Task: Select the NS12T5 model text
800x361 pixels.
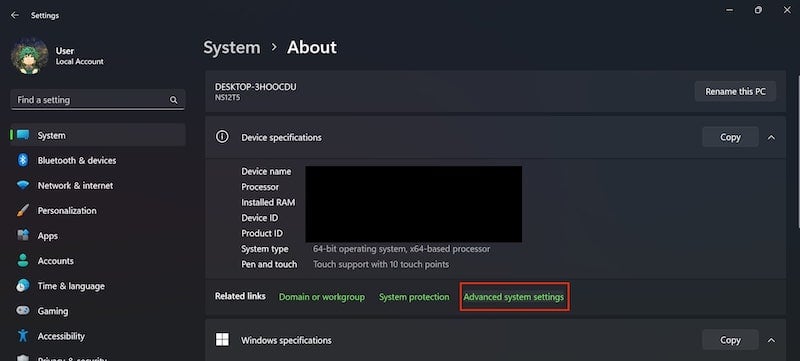Action: [228, 97]
